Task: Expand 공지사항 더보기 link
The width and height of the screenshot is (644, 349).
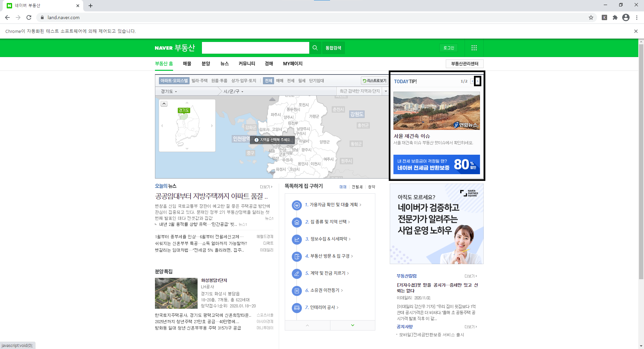Action: pyautogui.click(x=471, y=327)
